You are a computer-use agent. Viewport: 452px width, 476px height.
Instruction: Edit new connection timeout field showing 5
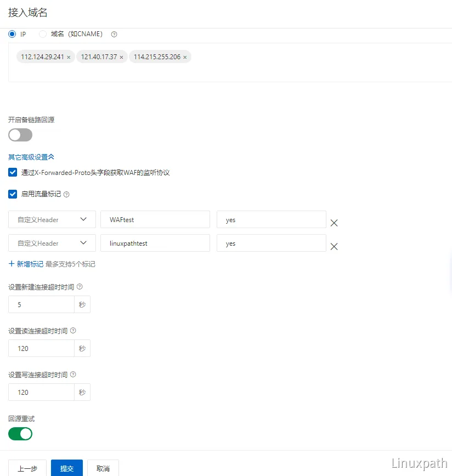tap(41, 304)
